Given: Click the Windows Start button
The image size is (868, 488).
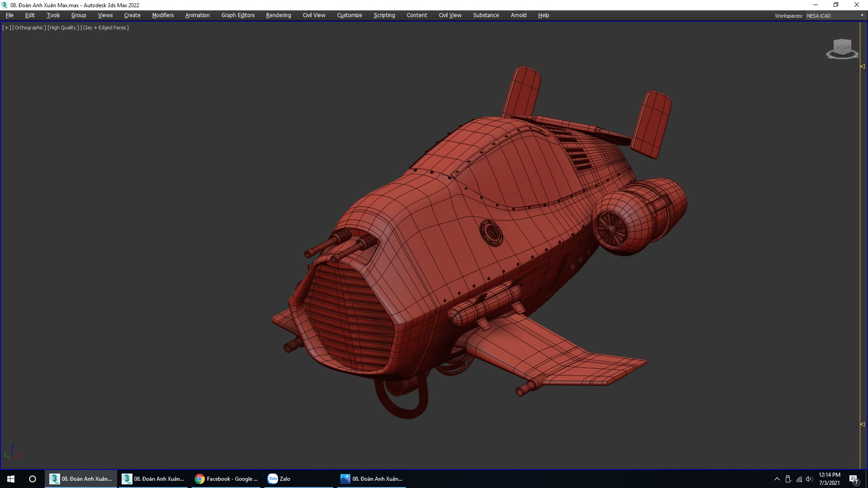Looking at the screenshot, I should click(x=11, y=479).
